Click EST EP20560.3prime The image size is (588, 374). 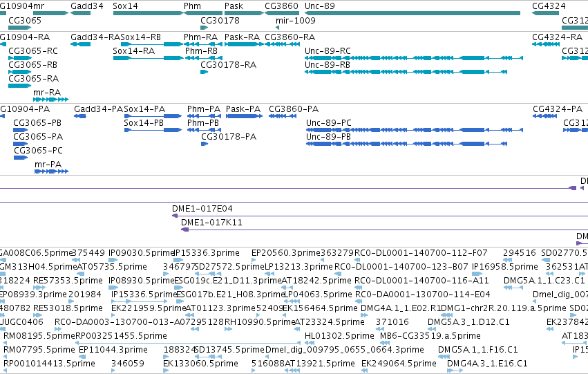(x=286, y=253)
